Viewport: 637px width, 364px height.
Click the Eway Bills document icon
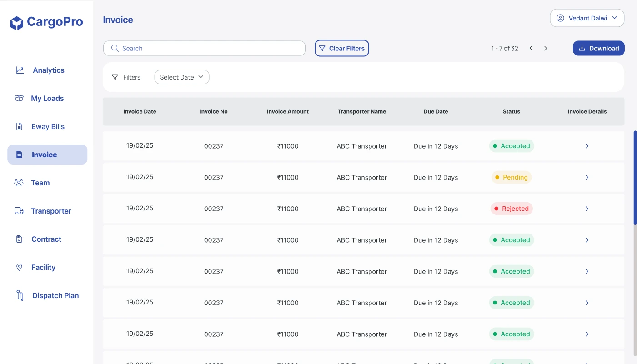[19, 126]
